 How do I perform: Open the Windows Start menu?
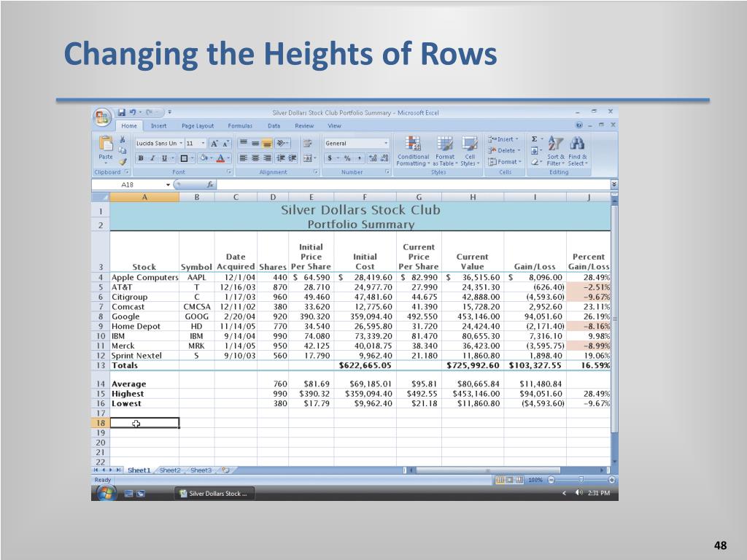click(x=105, y=494)
